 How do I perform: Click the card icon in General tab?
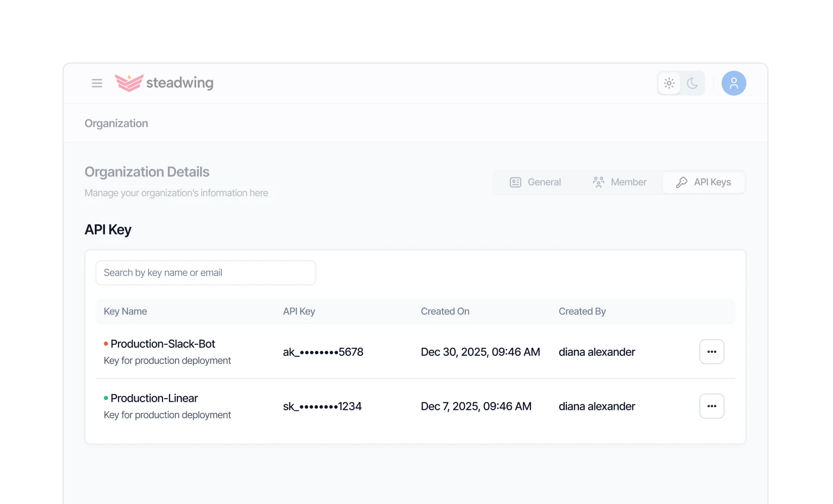coord(515,182)
